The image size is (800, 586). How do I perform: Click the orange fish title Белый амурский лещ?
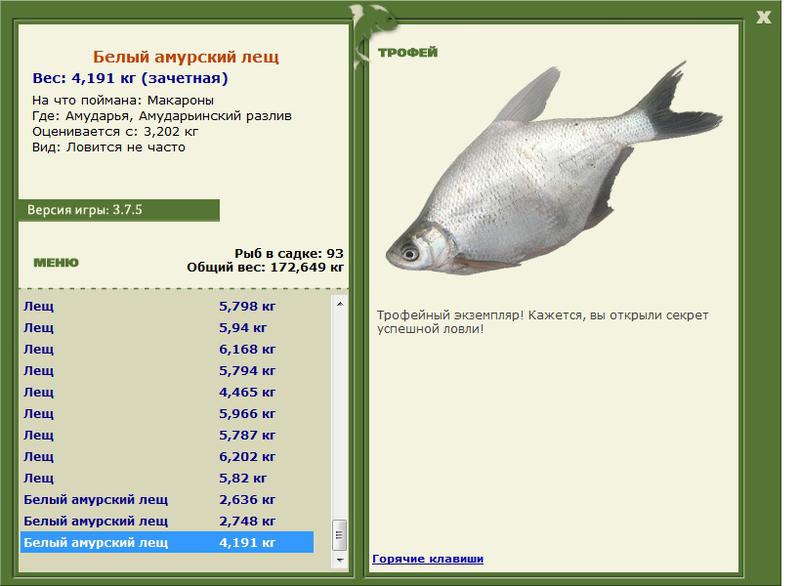click(186, 57)
